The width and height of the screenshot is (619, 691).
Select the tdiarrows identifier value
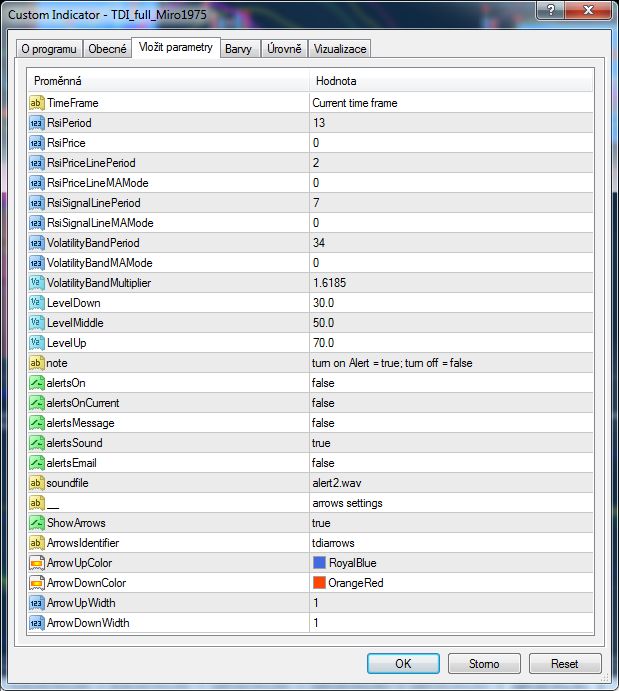click(333, 543)
